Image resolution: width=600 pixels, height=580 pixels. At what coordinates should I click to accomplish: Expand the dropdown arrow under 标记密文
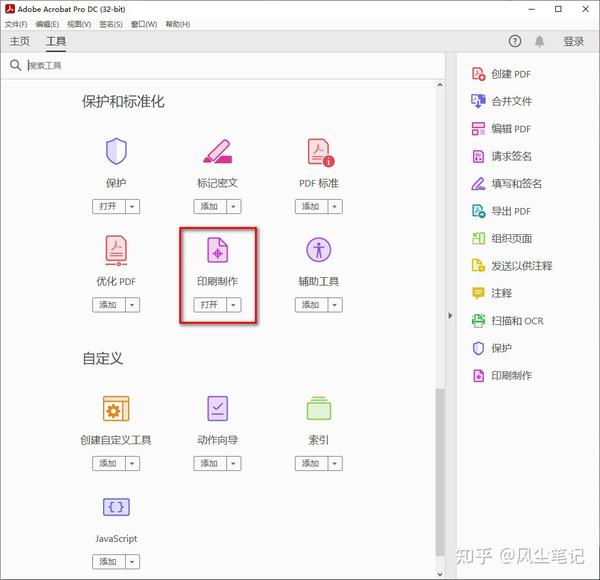coord(233,207)
